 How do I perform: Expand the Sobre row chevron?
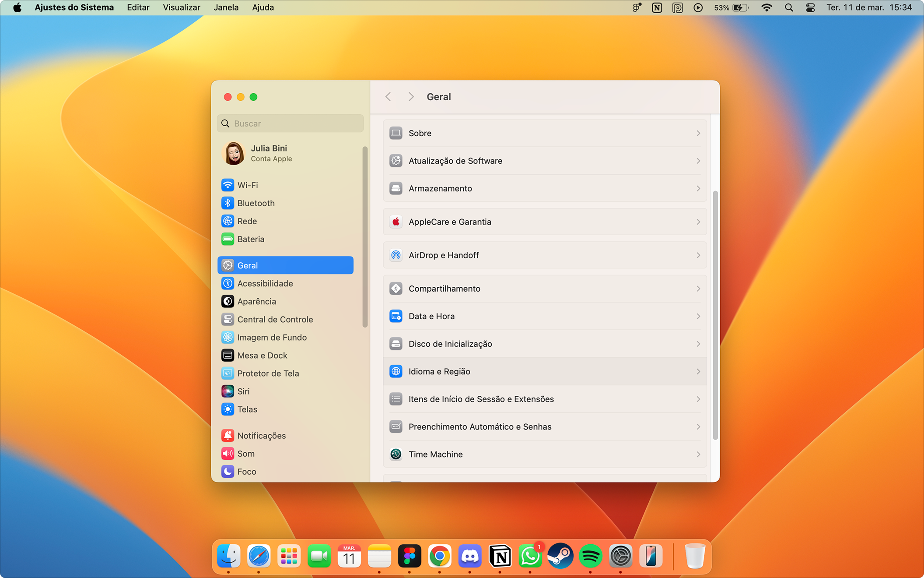pyautogui.click(x=698, y=133)
